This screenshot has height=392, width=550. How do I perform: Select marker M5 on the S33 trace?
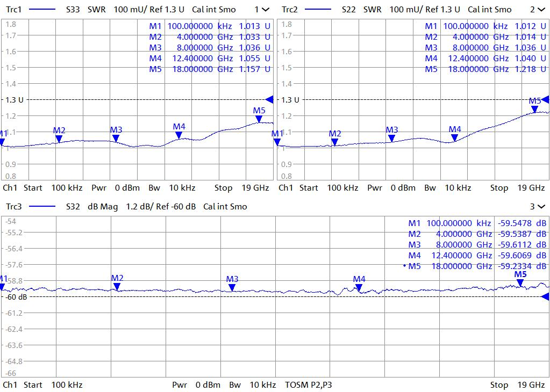coord(259,119)
